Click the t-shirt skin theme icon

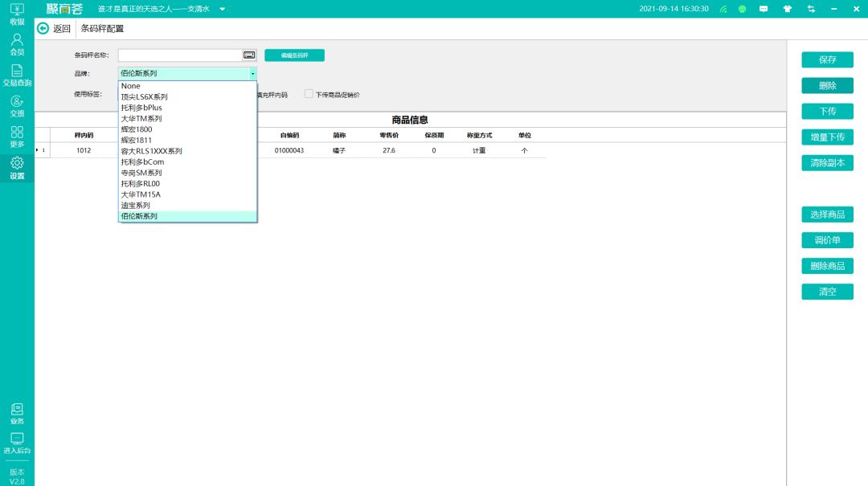(x=788, y=9)
